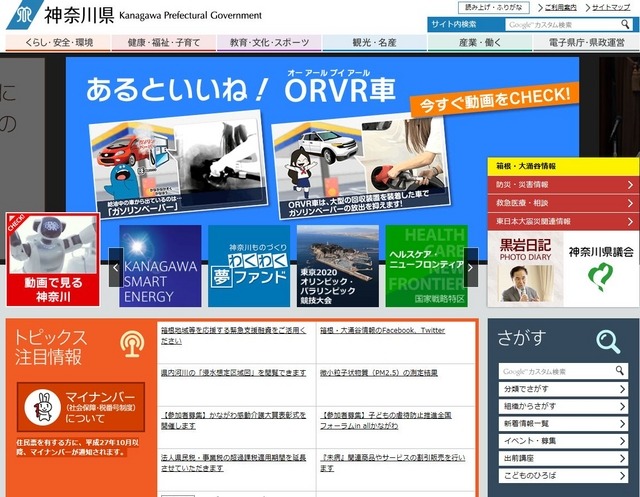Open the 動画で見る神奈川 robot tile
Screen dimensions: 640x497
click(53, 260)
